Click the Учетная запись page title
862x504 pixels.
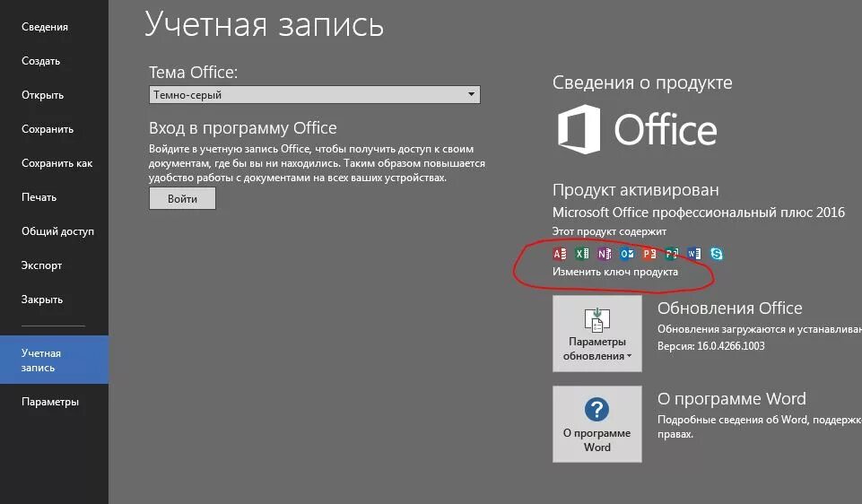(265, 25)
